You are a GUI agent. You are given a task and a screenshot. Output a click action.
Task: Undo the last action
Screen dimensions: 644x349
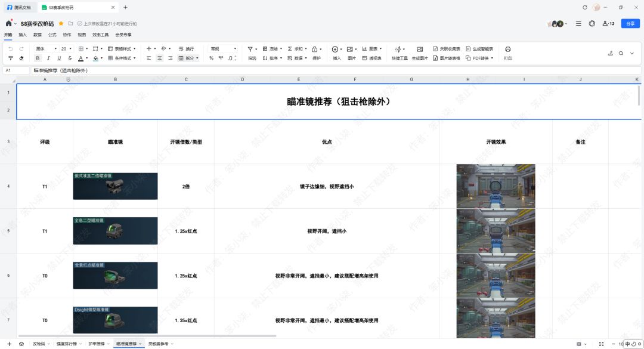[11, 48]
